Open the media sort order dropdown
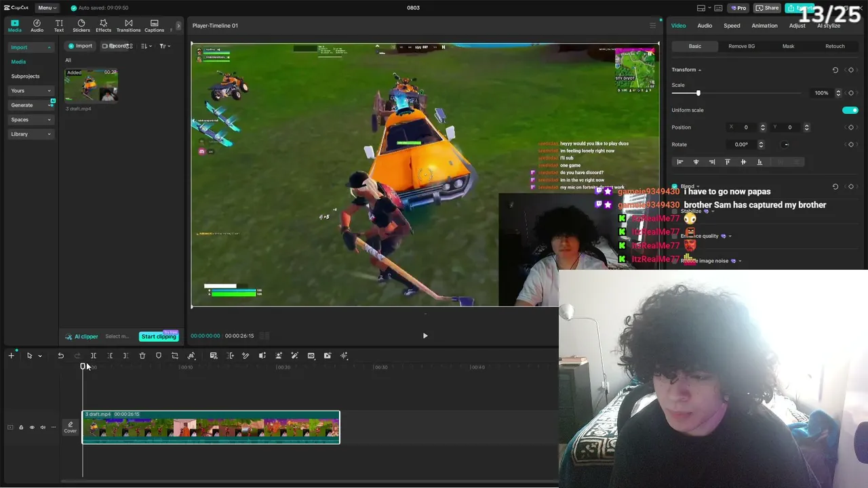This screenshot has width=868, height=488. (146, 46)
